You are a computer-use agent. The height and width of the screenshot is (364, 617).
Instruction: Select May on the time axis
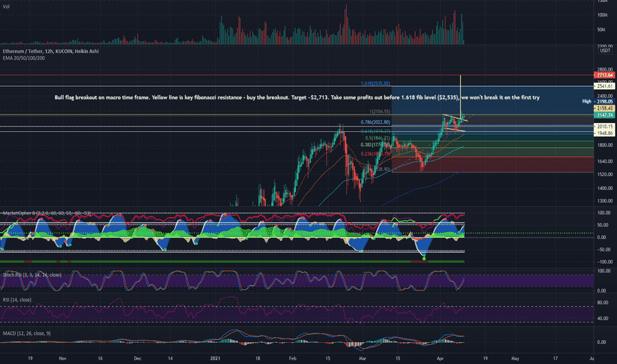[515, 359]
